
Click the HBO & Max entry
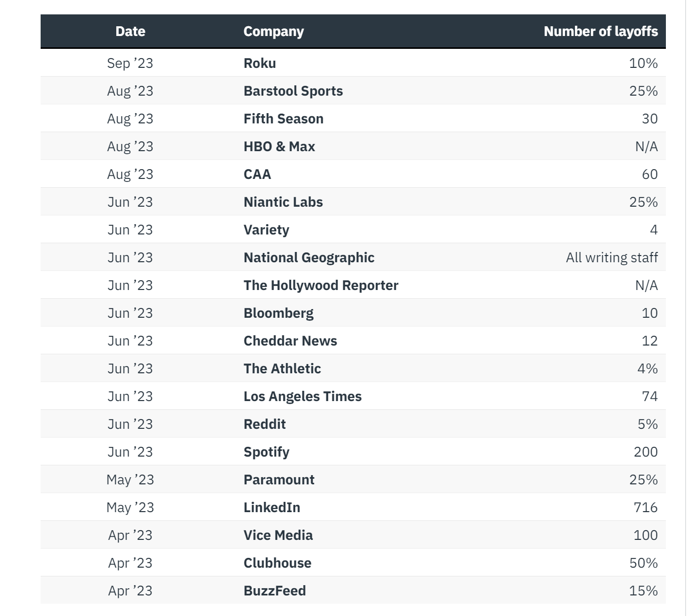pyautogui.click(x=279, y=147)
